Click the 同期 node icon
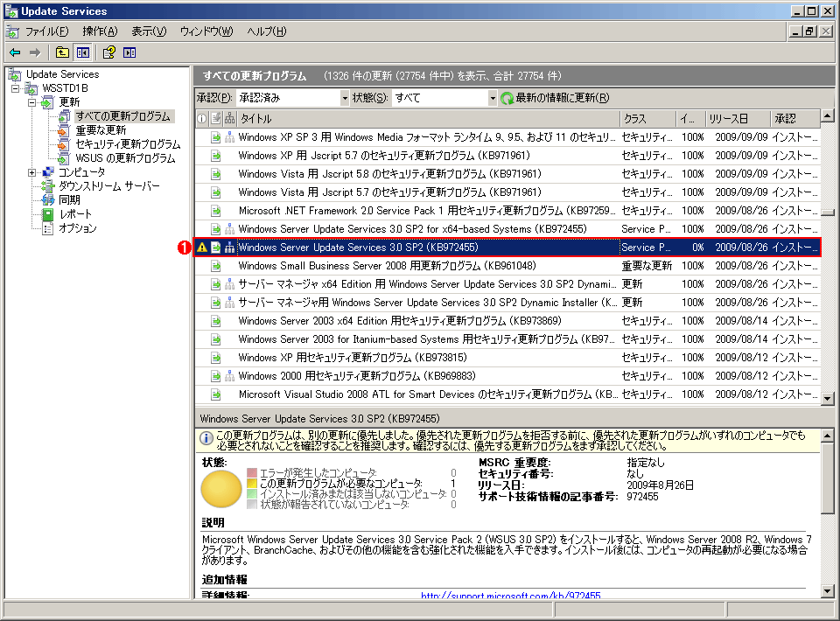This screenshot has width=840, height=621. click(x=47, y=199)
